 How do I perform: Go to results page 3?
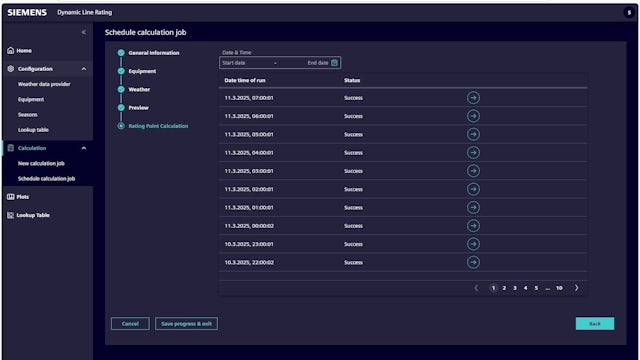[515, 288]
